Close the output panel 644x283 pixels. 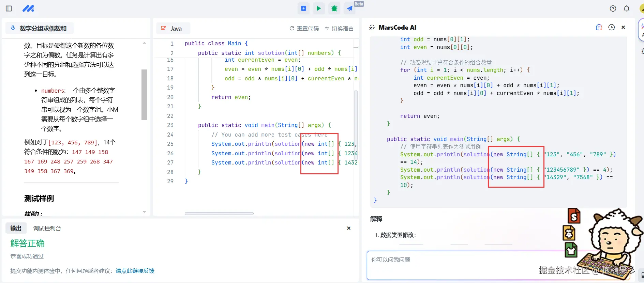pos(348,228)
